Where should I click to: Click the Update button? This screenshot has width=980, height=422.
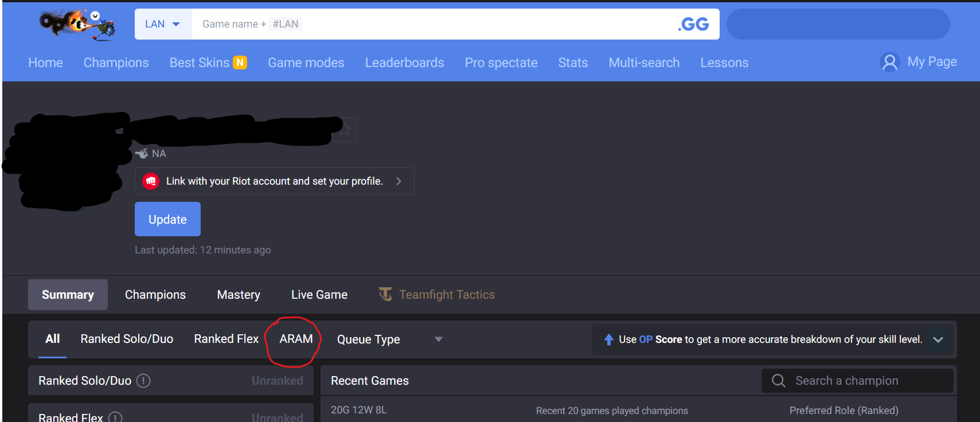coord(167,219)
